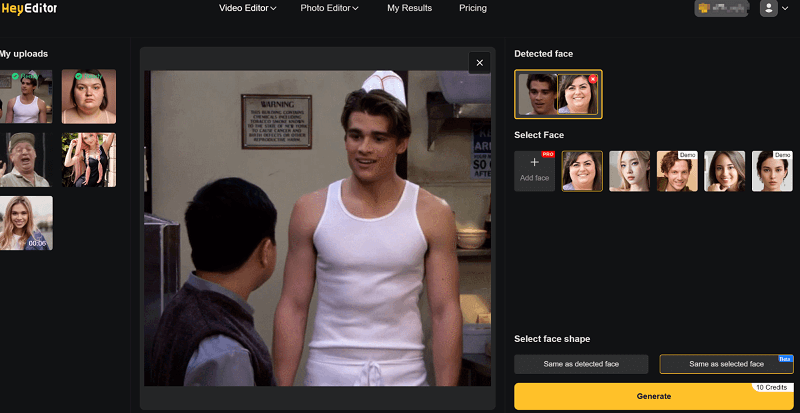Select Same as selected face shape
The width and height of the screenshot is (800, 413).
pos(726,364)
